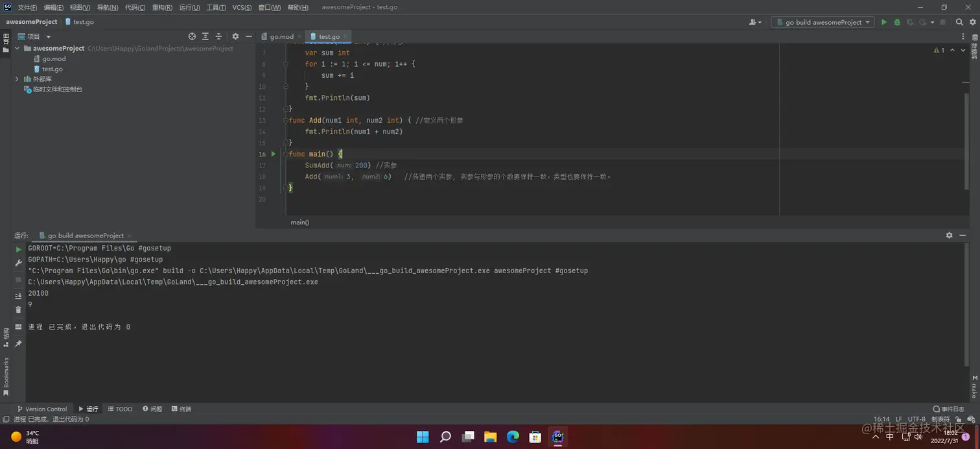
Task: Fold the Add function at line 13
Action: tap(285, 121)
